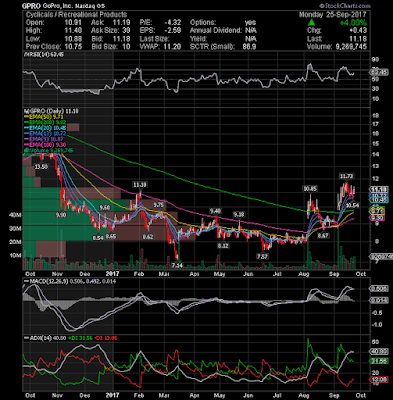Click the 10.54 label in September
This screenshot has width=393, height=400.
pyautogui.click(x=353, y=205)
